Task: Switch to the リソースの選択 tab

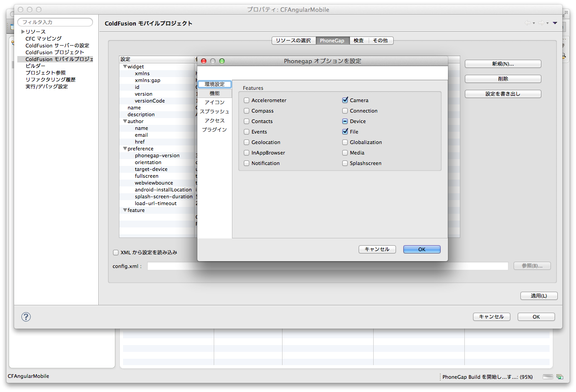Action: pyautogui.click(x=293, y=41)
